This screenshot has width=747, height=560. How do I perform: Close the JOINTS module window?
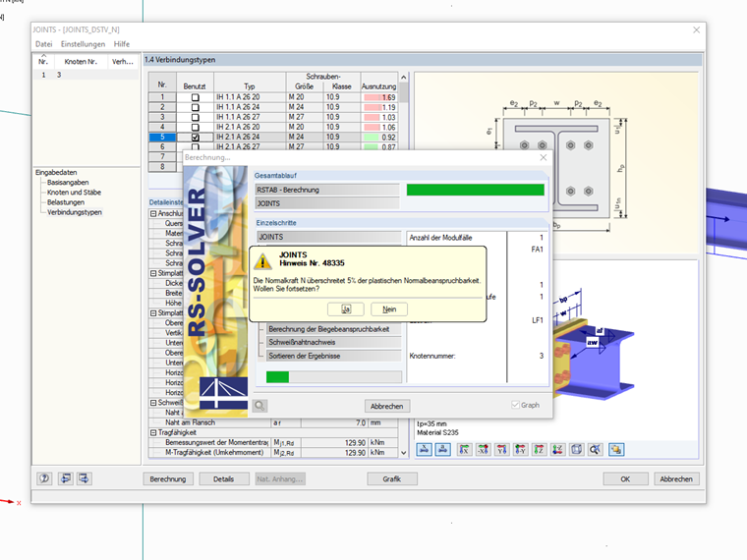point(696,29)
